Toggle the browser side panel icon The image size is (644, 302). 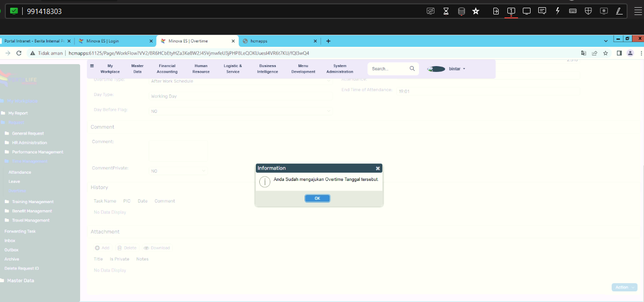[x=619, y=53]
